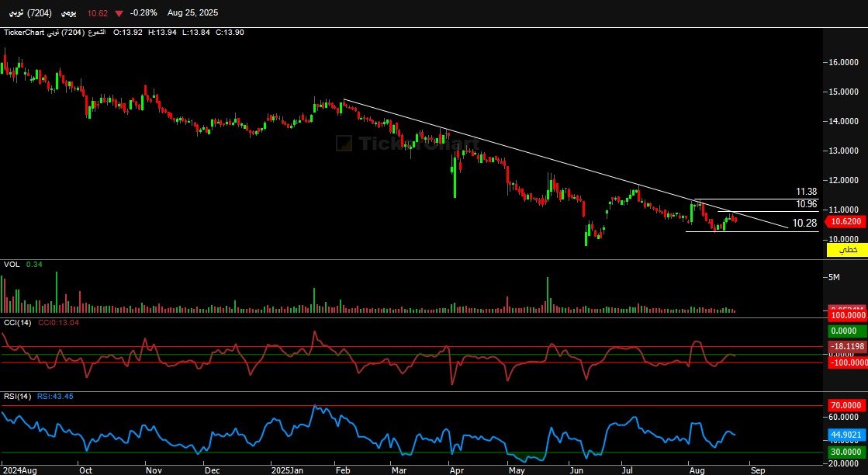The image size is (868, 475).
Task: Click the Jul time axis label
Action: (x=628, y=470)
